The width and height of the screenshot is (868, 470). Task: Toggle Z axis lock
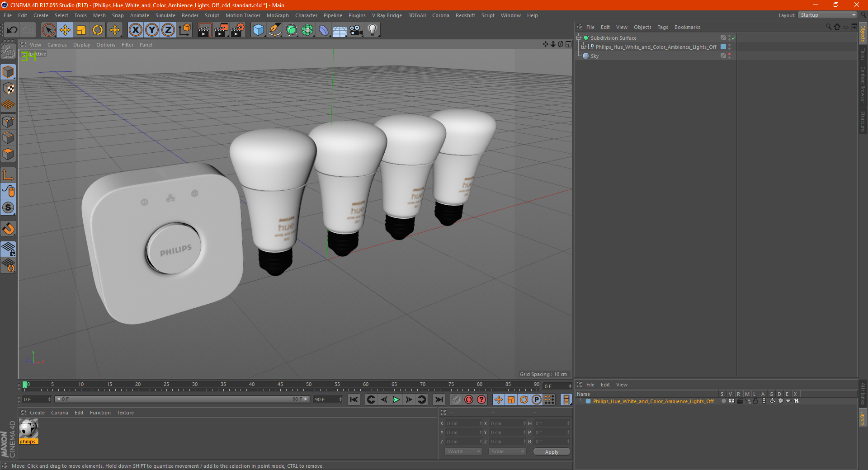pos(168,30)
